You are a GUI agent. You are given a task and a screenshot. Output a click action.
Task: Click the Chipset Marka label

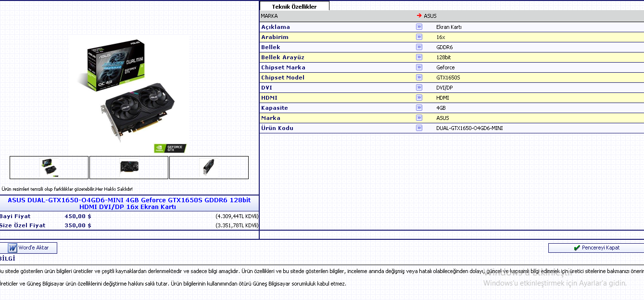pyautogui.click(x=283, y=67)
